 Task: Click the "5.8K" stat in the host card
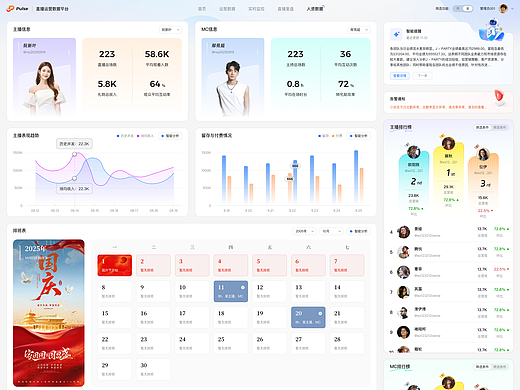(x=107, y=84)
